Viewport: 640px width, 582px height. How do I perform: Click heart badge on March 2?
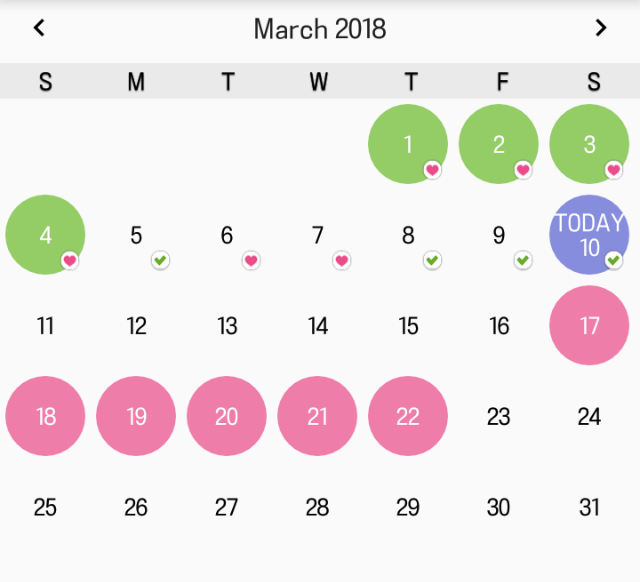(x=523, y=170)
